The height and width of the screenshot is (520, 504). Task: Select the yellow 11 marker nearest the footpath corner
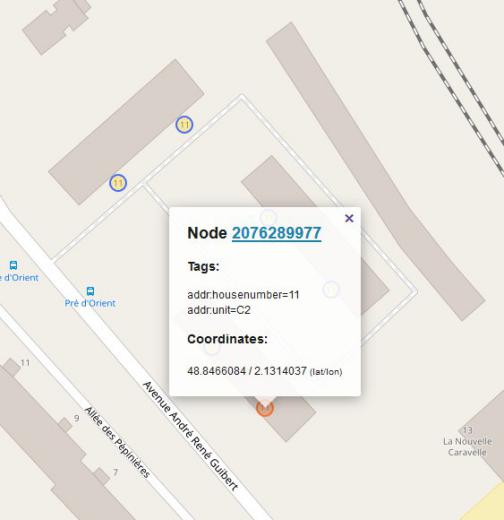click(x=184, y=125)
